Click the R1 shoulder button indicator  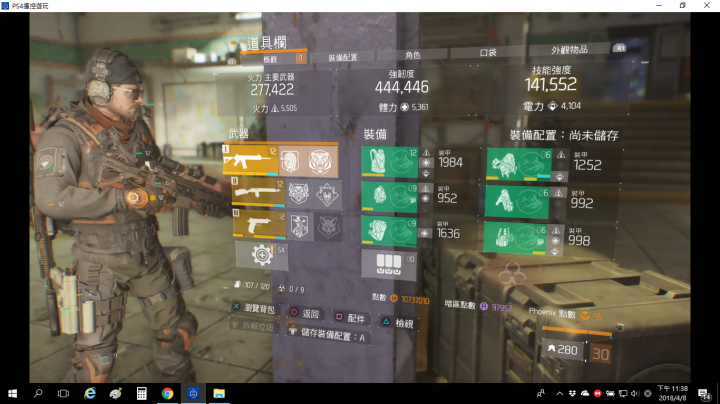(x=620, y=48)
